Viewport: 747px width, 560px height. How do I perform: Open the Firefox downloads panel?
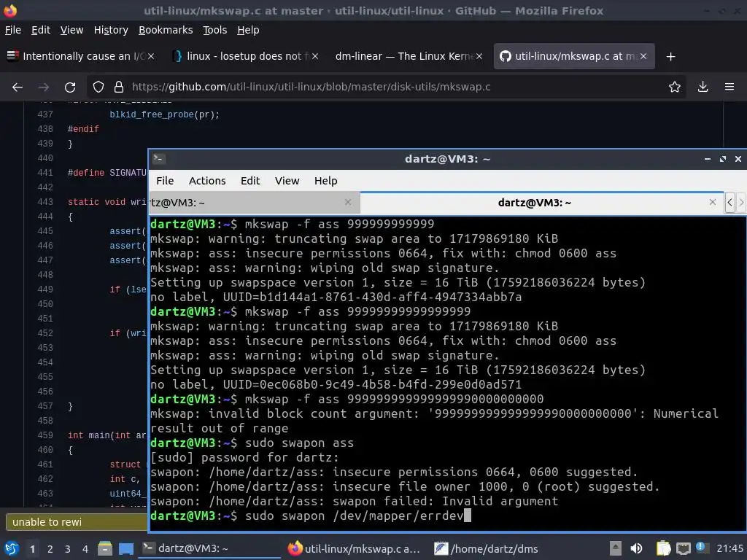point(703,87)
